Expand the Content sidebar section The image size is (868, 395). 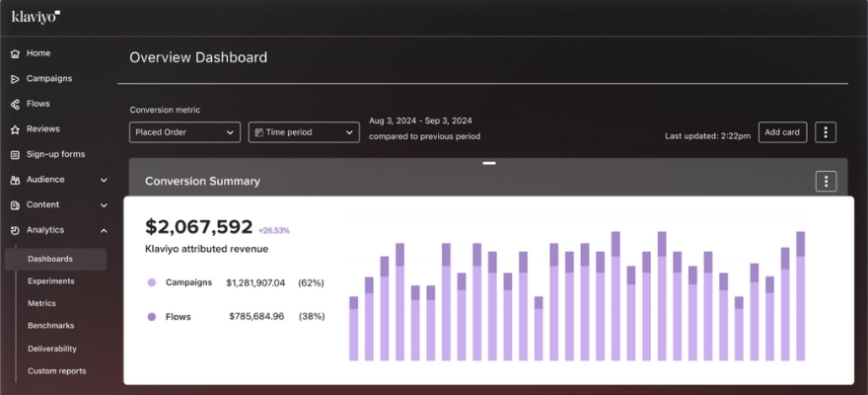click(104, 205)
